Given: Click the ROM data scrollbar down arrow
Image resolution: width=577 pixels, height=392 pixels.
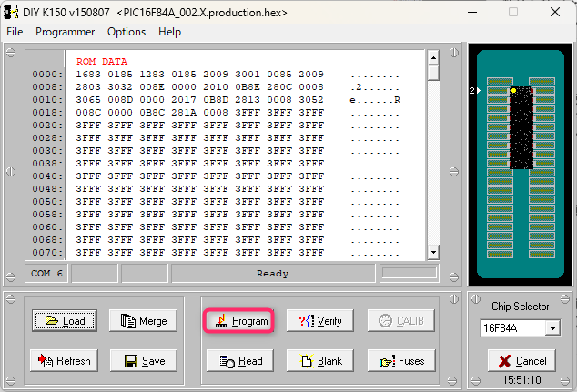Looking at the screenshot, I should [433, 252].
